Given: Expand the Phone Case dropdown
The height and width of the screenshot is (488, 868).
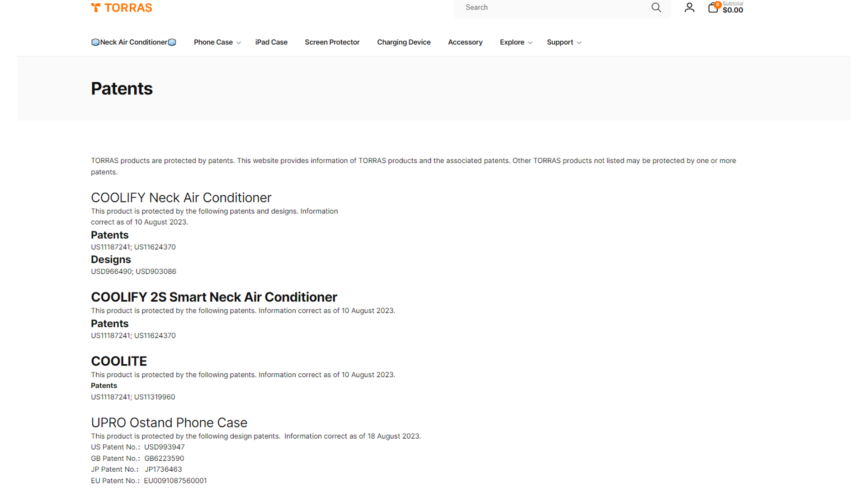Looking at the screenshot, I should pyautogui.click(x=217, y=42).
